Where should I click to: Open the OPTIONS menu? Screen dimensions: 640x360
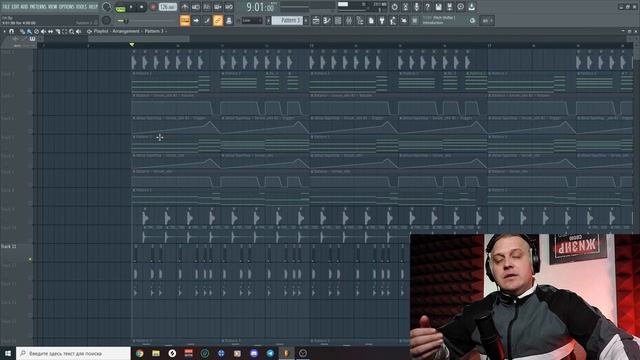click(x=67, y=7)
